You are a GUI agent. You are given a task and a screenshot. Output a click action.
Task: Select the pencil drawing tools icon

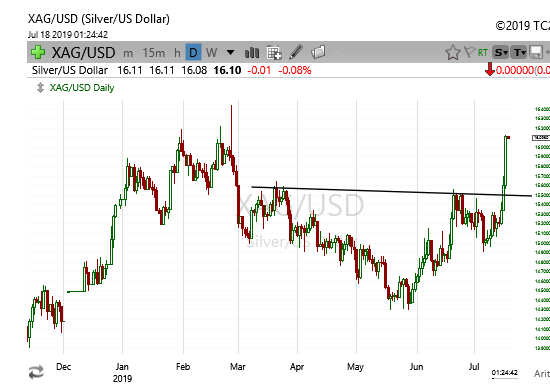click(296, 52)
